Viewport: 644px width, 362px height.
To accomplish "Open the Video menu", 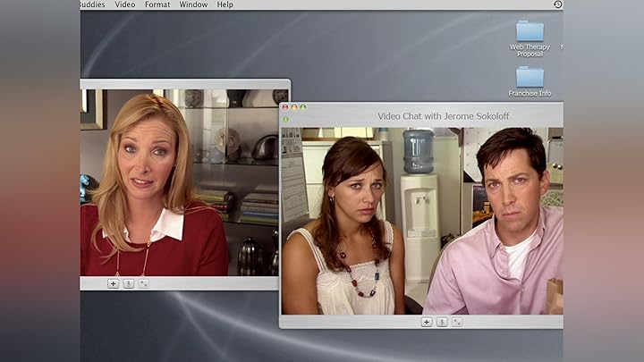I will pyautogui.click(x=125, y=4).
